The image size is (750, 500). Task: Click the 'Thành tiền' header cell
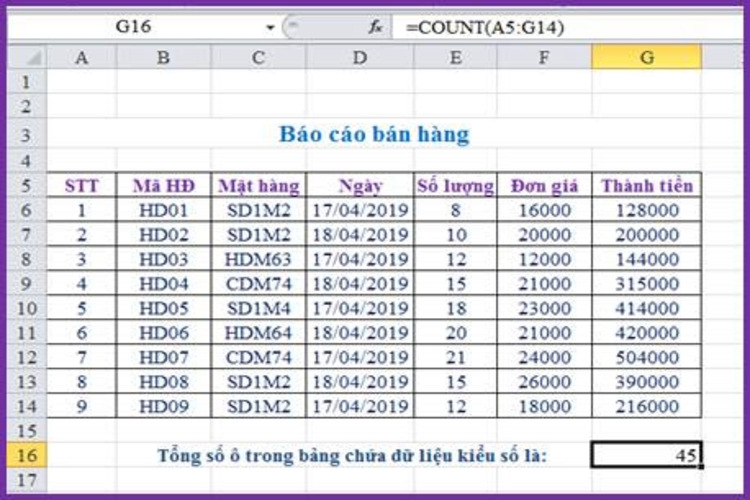pos(647,185)
